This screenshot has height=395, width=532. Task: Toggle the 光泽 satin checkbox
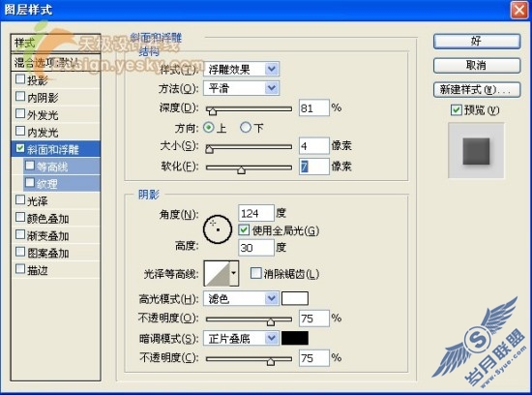click(x=20, y=200)
